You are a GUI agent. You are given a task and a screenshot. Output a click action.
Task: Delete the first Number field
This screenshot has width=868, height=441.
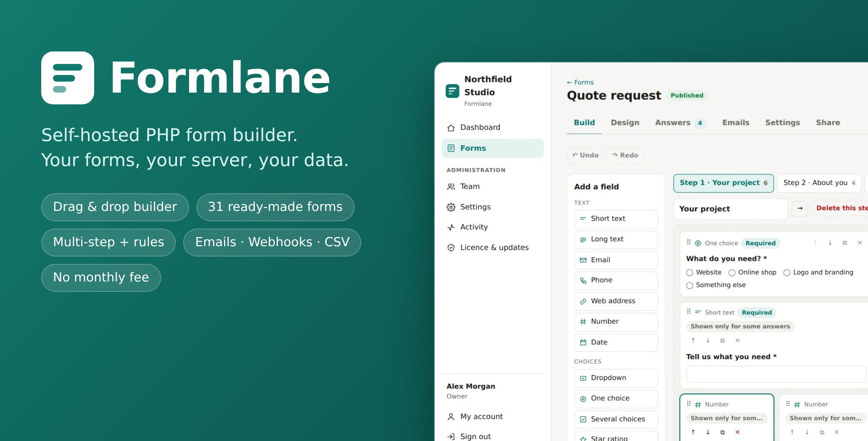pos(737,432)
